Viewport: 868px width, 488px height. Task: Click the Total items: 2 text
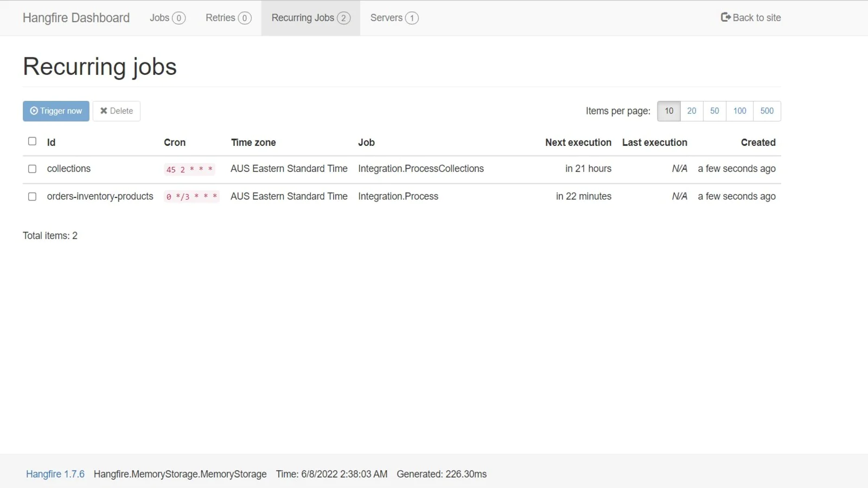coord(50,236)
